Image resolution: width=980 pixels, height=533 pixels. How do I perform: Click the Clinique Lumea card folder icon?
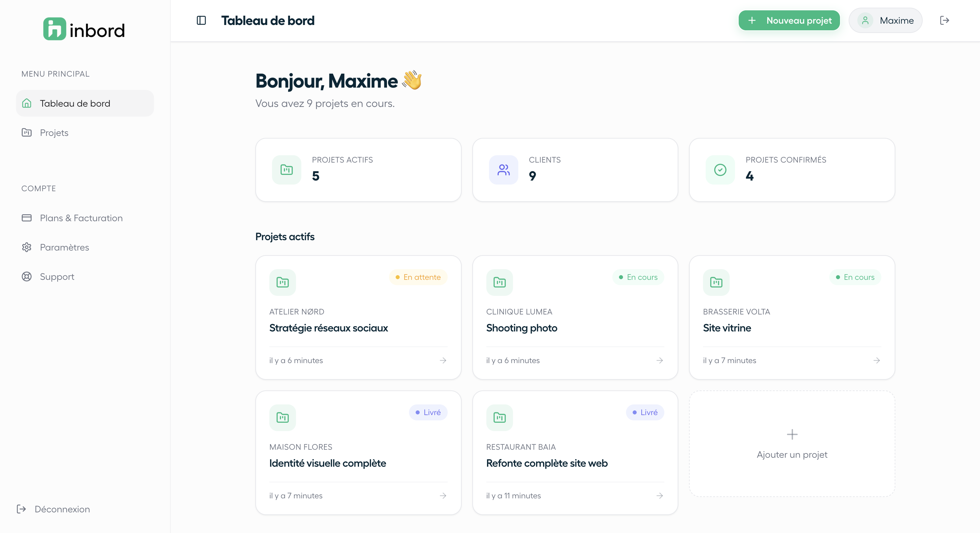(500, 282)
